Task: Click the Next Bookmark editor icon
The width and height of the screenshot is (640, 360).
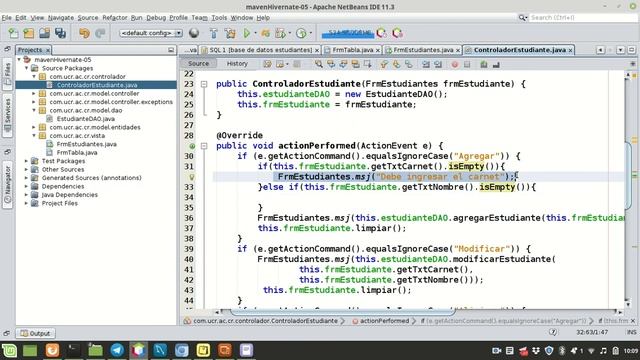Action: pos(396,64)
